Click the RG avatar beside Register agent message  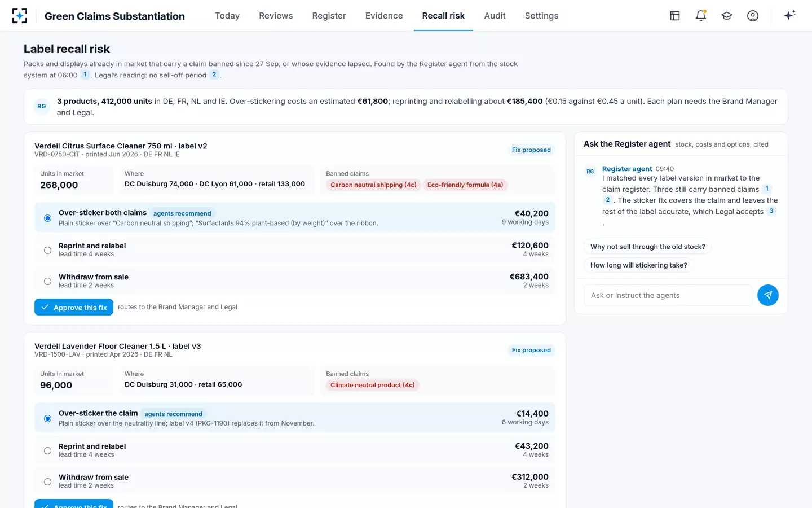tap(590, 172)
